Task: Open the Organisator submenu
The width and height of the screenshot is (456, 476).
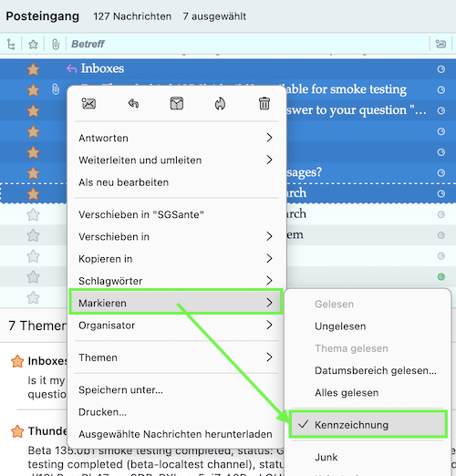Action: click(x=176, y=326)
